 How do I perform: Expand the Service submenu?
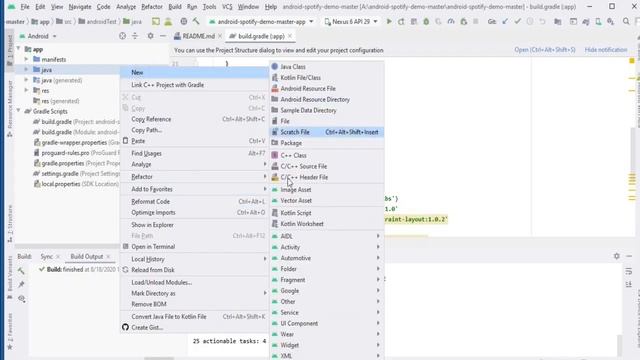[327, 313]
